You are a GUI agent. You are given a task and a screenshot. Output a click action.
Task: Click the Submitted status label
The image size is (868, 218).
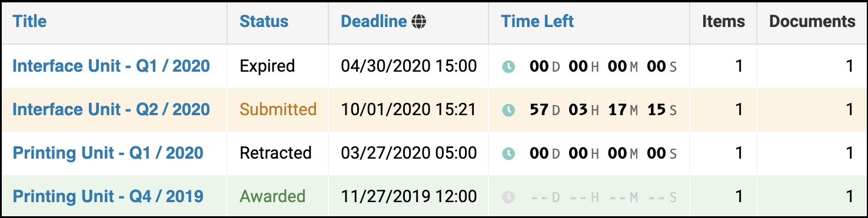tap(278, 109)
